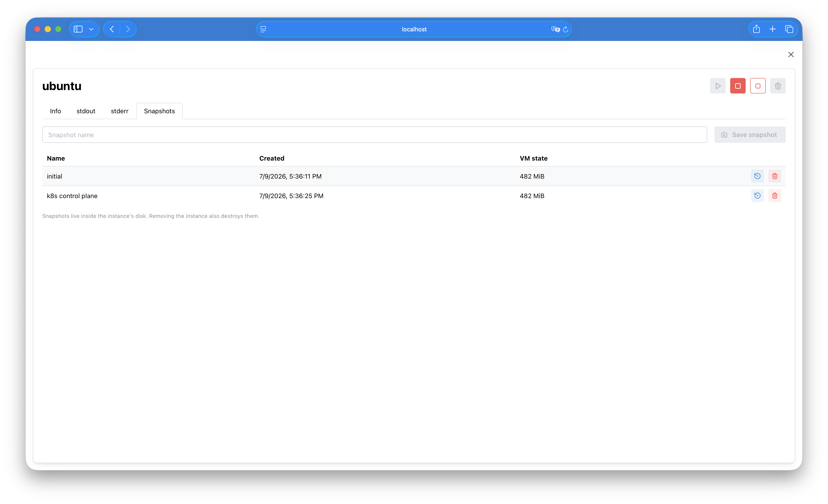Close the instance detail panel with X
This screenshot has width=828, height=504.
791,54
